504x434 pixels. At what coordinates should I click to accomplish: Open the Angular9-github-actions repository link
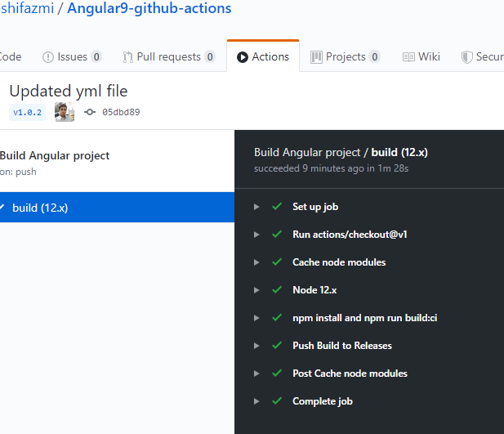tap(149, 9)
